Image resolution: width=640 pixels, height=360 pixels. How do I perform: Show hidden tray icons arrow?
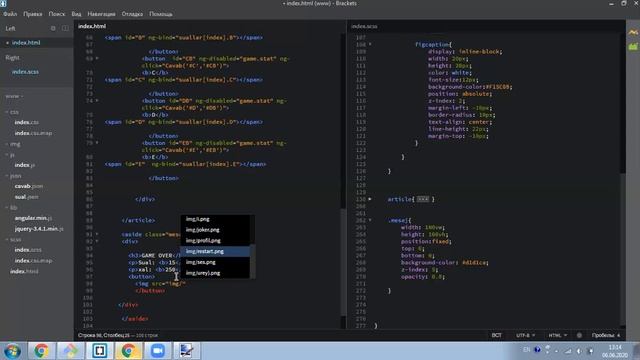coord(556,351)
